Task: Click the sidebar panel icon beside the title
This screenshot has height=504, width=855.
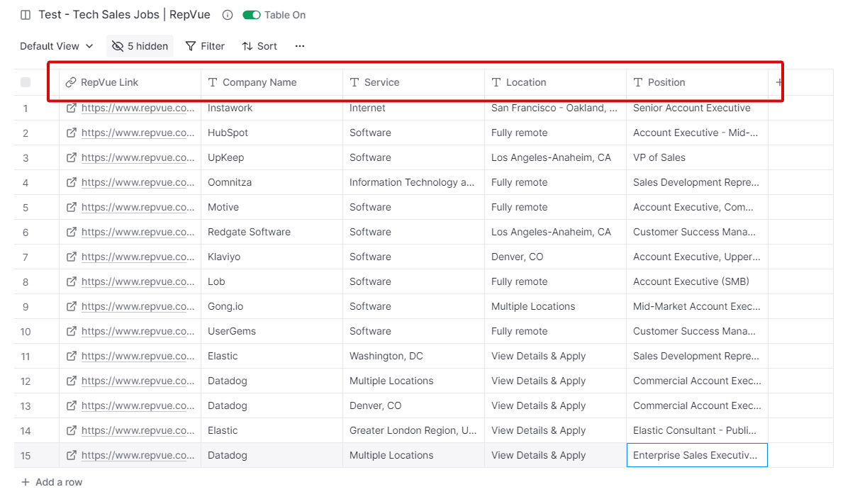Action: pos(26,15)
